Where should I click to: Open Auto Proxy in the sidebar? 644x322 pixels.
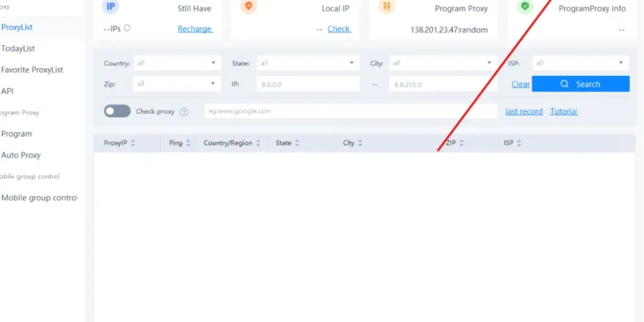click(x=20, y=155)
